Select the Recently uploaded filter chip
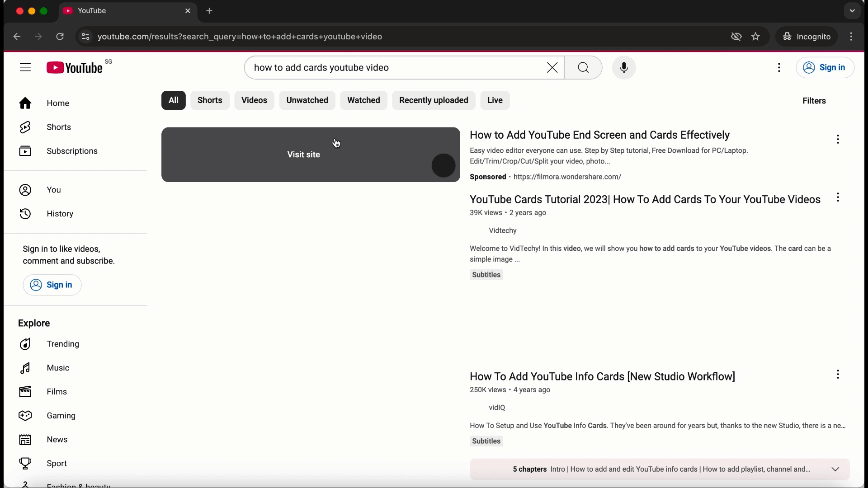 pyautogui.click(x=433, y=100)
